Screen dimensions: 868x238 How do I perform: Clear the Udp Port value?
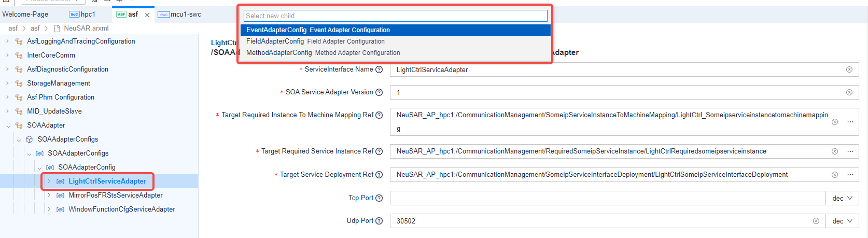coord(816,221)
